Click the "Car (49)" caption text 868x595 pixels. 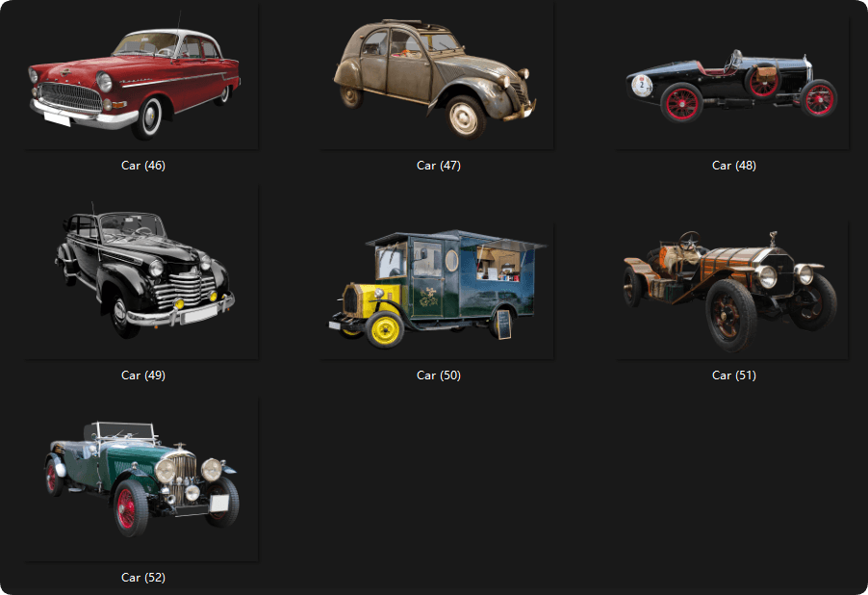143,375
